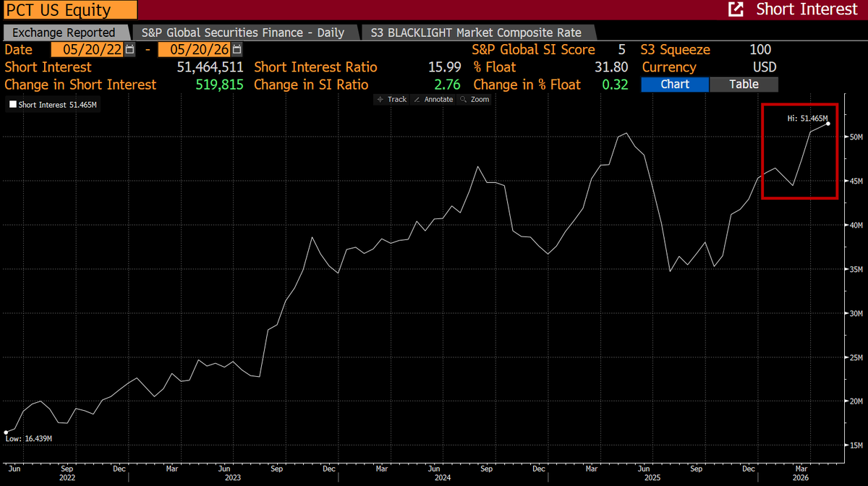Toggle the Short Interest legend swatch
This screenshot has height=486, width=868.
point(12,105)
